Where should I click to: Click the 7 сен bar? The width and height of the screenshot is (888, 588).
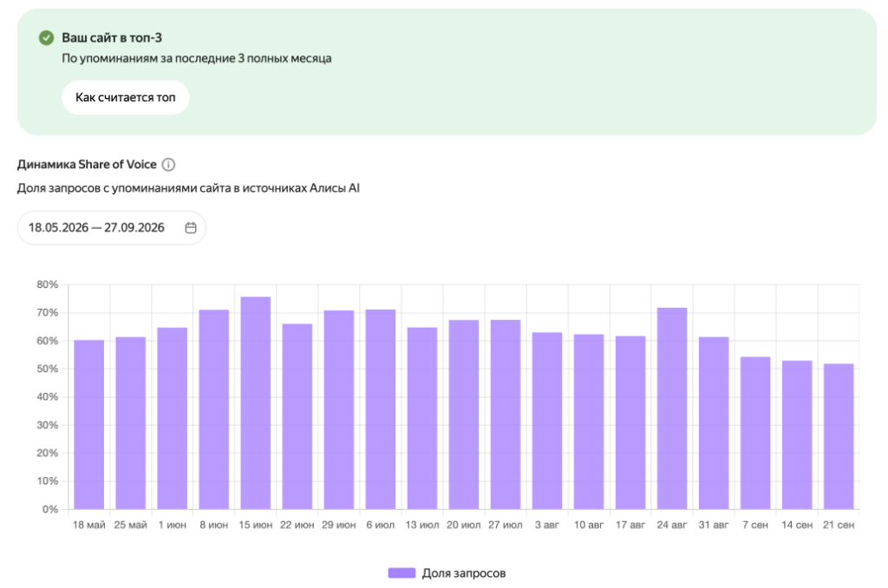click(x=755, y=433)
